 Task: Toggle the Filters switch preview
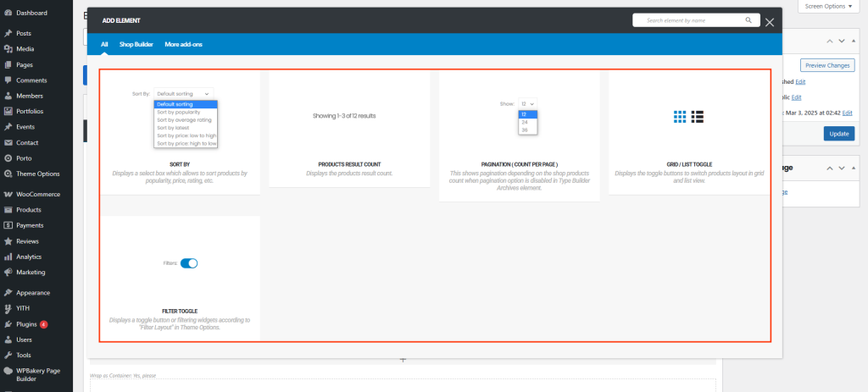click(x=189, y=263)
